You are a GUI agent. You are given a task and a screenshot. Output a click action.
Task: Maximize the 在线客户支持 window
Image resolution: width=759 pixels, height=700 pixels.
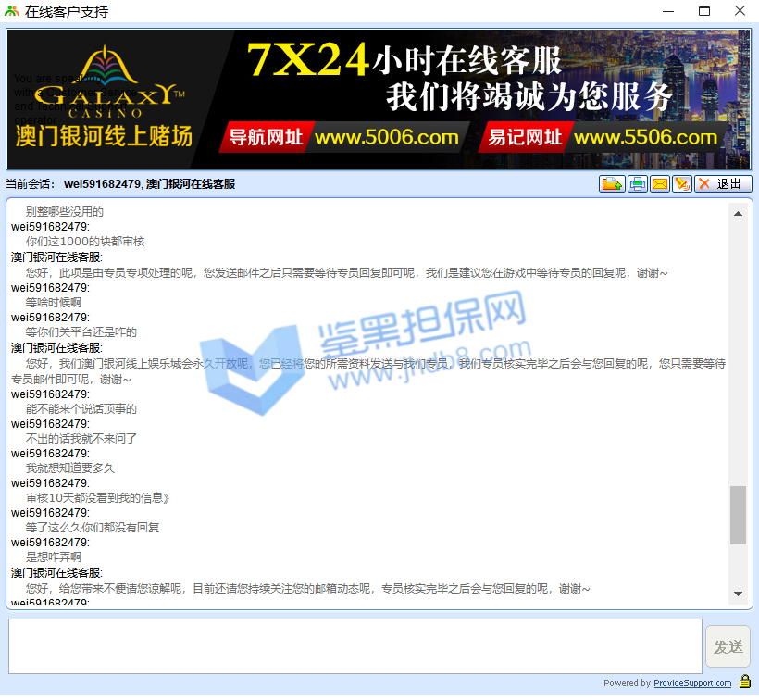[703, 11]
